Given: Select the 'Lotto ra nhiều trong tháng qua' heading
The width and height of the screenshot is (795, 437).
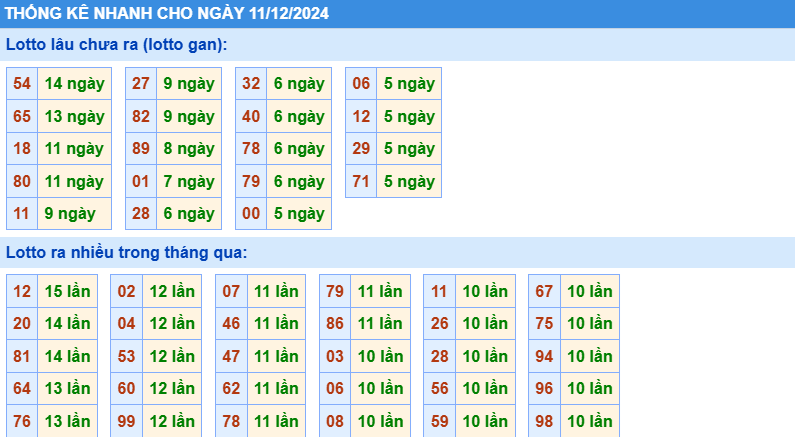Looking at the screenshot, I should coord(126,252).
